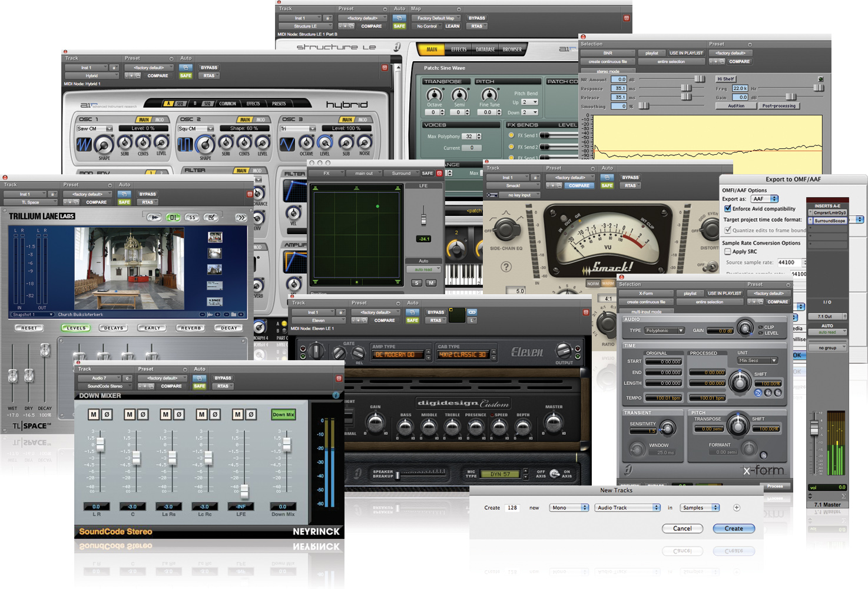
Task: Open the Samples timebase dropdown
Action: click(700, 508)
